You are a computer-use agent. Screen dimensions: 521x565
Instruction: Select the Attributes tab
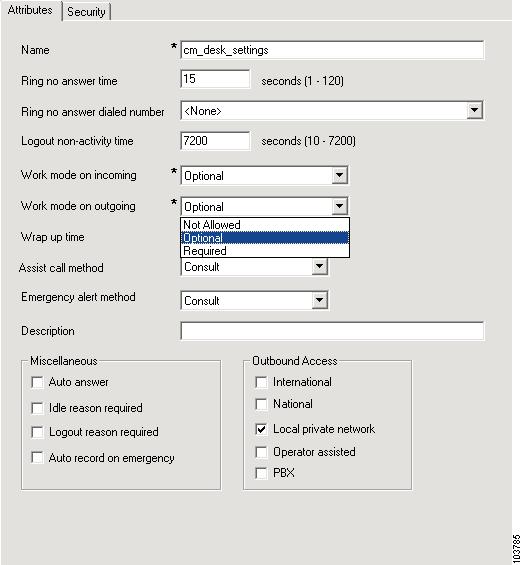tap(30, 10)
